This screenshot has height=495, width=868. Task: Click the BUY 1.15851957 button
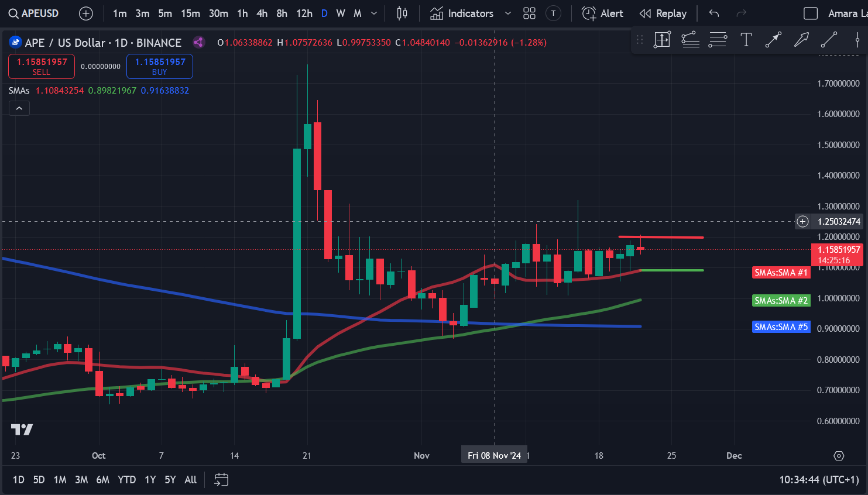tap(160, 66)
